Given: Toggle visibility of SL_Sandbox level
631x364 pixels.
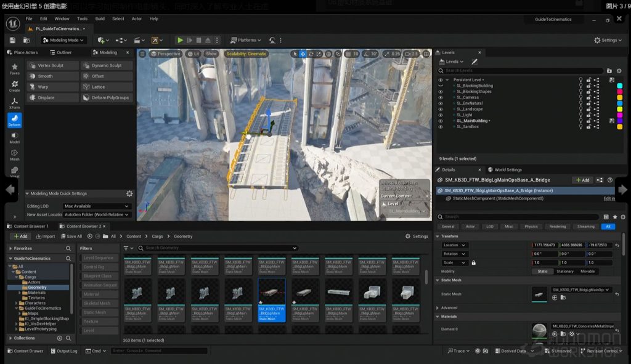Looking at the screenshot, I should (440, 127).
